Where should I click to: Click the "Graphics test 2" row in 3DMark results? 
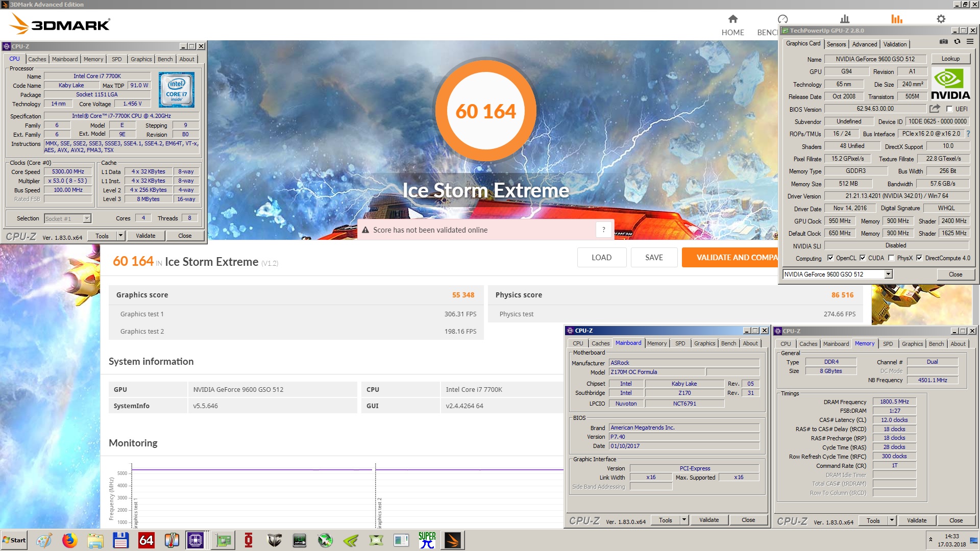(296, 331)
